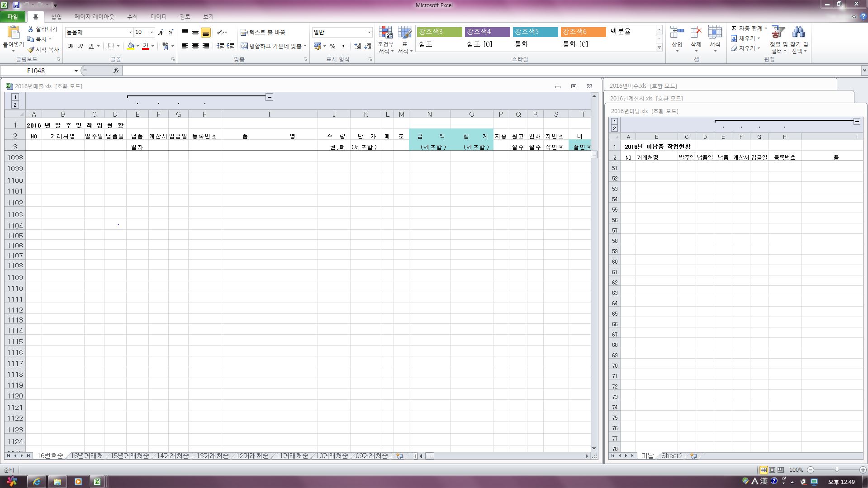Toggle left text alignment button

click(x=185, y=46)
